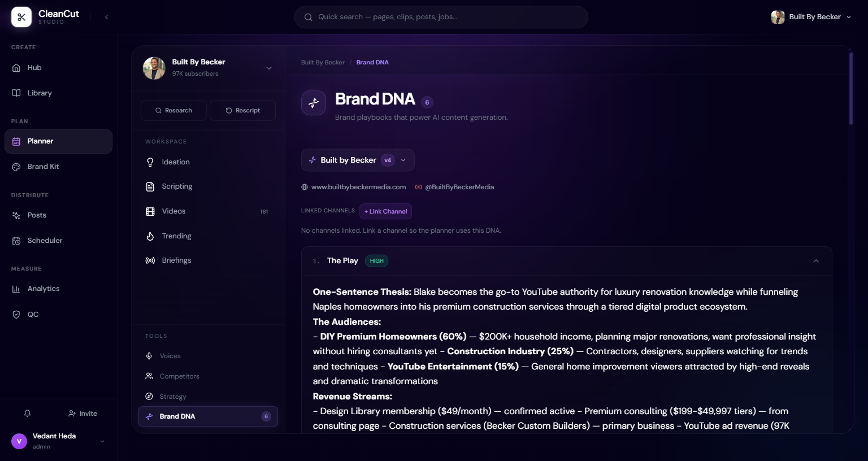This screenshot has height=461, width=868.
Task: Click the Research button
Action: point(174,111)
